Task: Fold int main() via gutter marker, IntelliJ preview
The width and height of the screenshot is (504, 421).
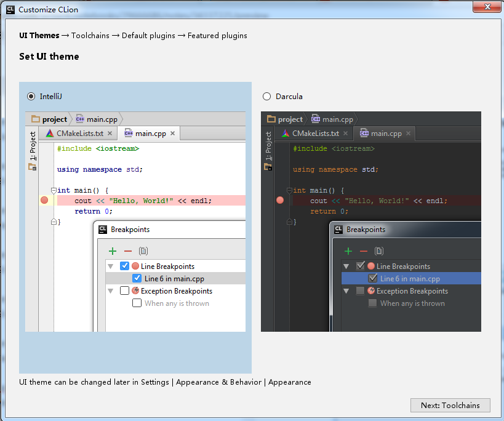Action: coord(54,190)
